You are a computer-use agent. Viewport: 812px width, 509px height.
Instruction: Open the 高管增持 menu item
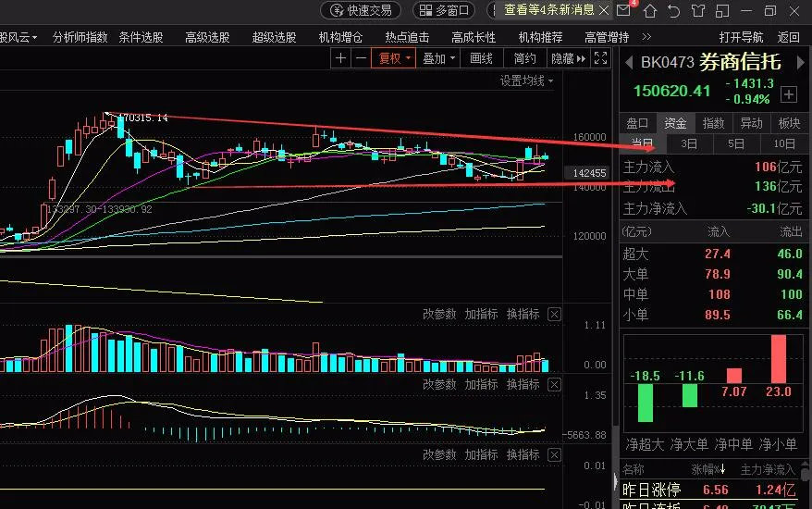pyautogui.click(x=607, y=37)
